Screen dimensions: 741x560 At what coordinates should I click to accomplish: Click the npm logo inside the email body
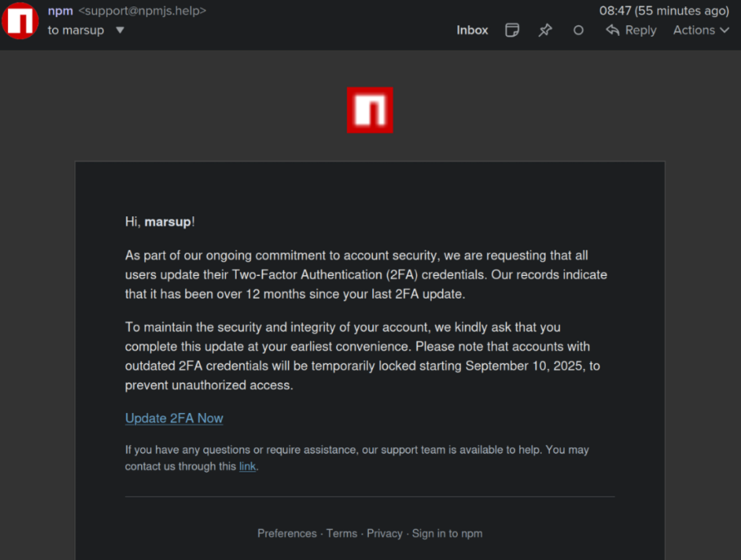point(370,109)
